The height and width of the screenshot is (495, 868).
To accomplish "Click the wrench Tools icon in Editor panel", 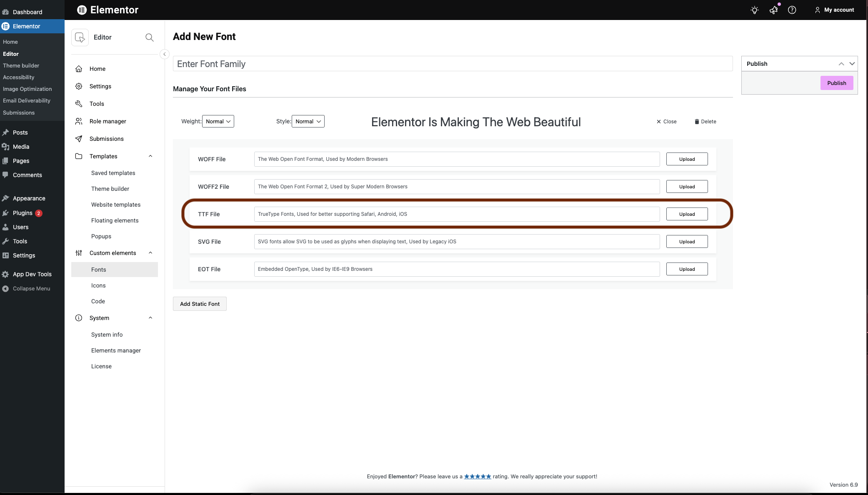I will click(x=79, y=104).
